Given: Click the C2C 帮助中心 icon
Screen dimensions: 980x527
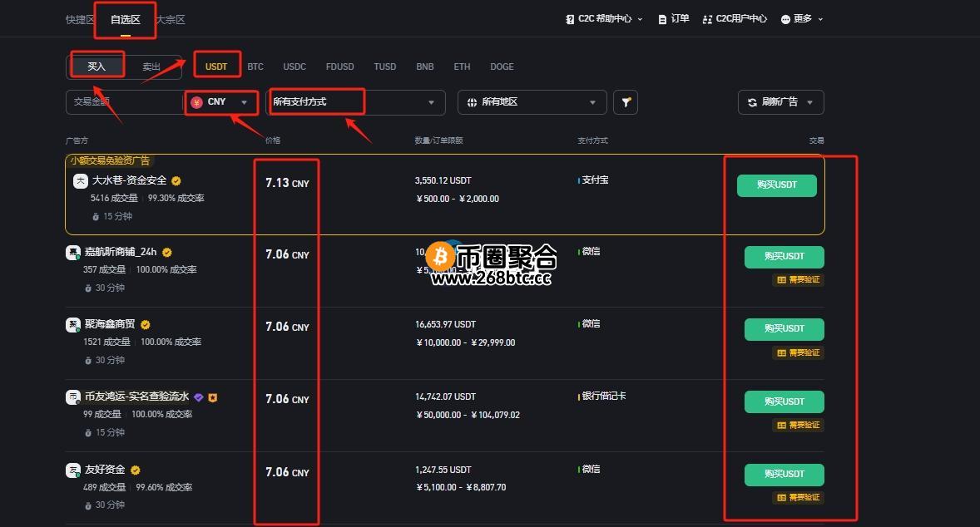Looking at the screenshot, I should (x=570, y=19).
